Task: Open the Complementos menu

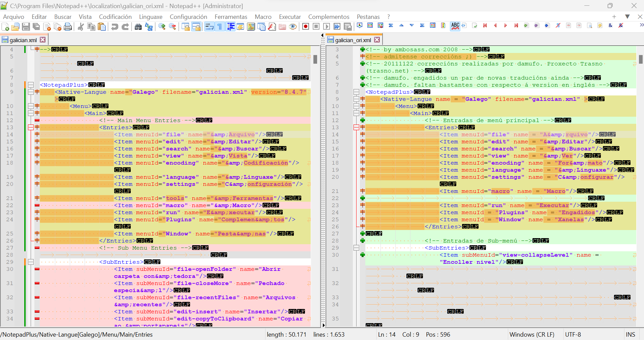Action: click(329, 17)
